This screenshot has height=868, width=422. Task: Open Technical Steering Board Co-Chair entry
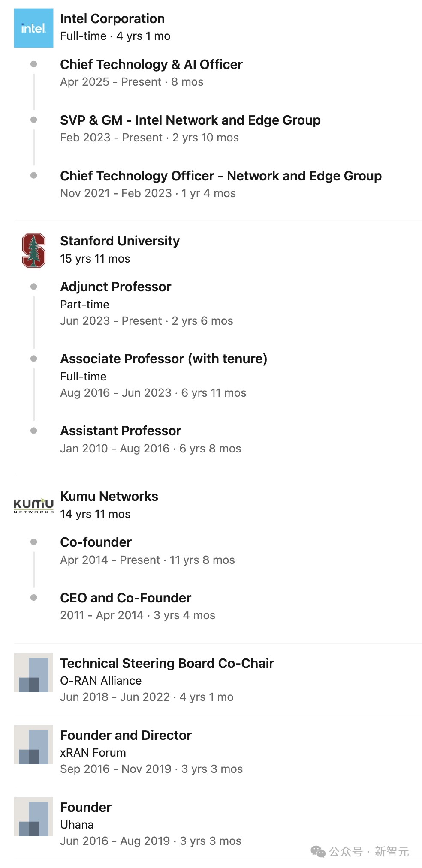167,664
